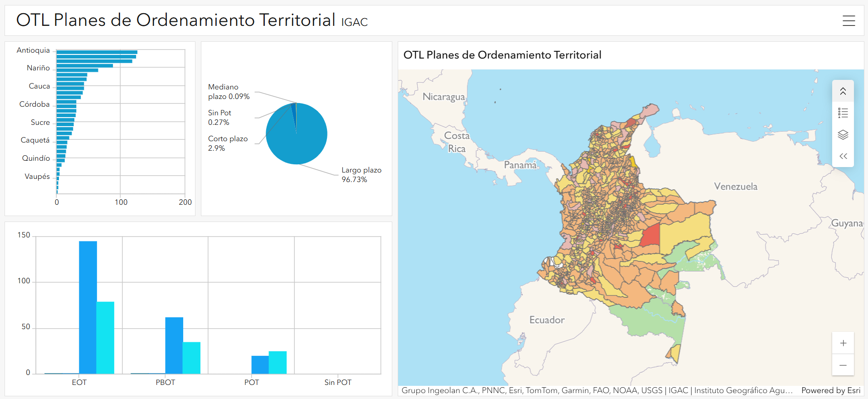Open the hamburger menu in the header
This screenshot has height=399, width=868.
[x=848, y=21]
